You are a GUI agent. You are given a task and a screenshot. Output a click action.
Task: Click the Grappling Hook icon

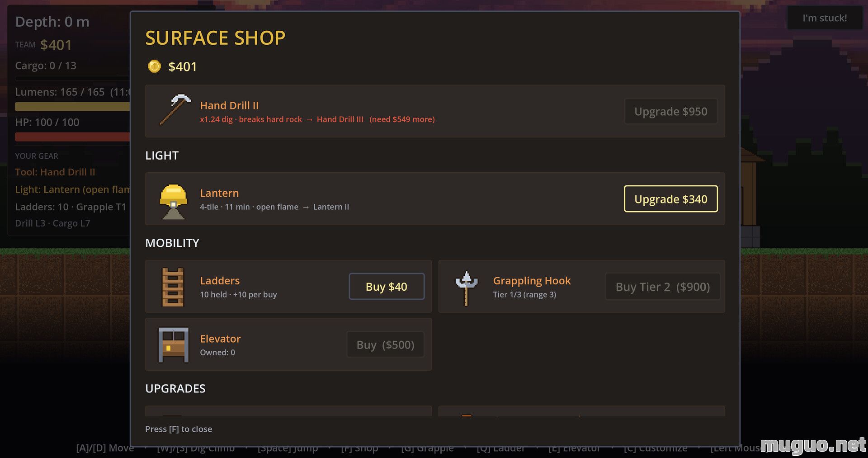coord(467,288)
